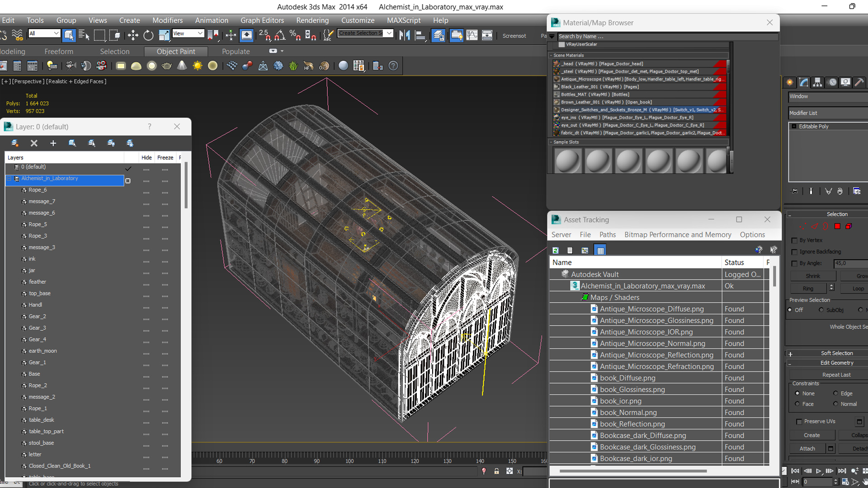Click the teapot primitive icon
868x488 pixels.
click(167, 66)
